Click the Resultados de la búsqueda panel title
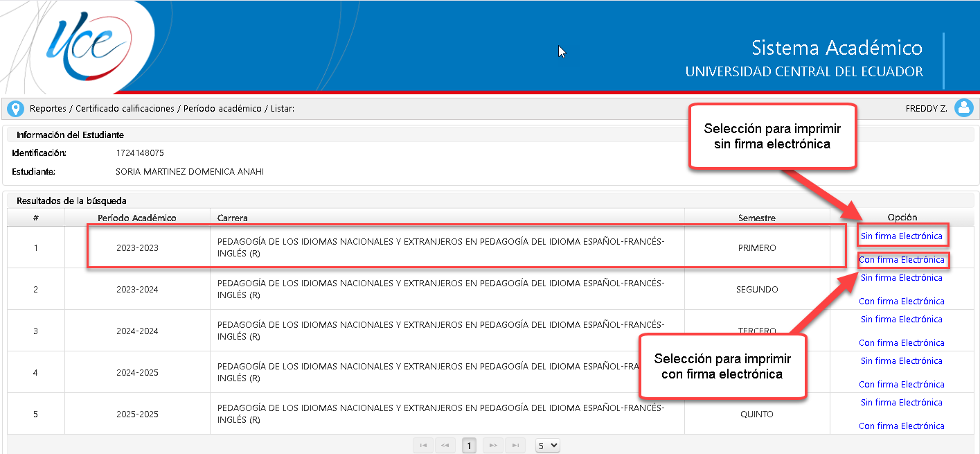Image resolution: width=980 pixels, height=454 pixels. (71, 200)
